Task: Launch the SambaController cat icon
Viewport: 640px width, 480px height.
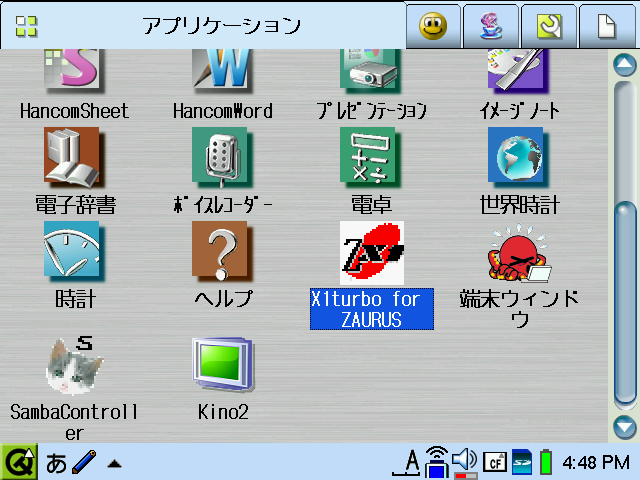Action: tap(74, 365)
